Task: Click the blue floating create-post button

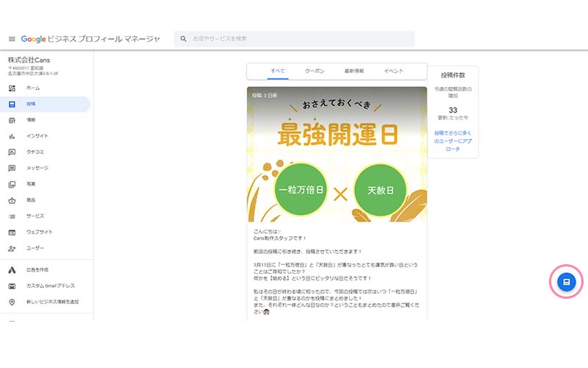Action: 565,282
